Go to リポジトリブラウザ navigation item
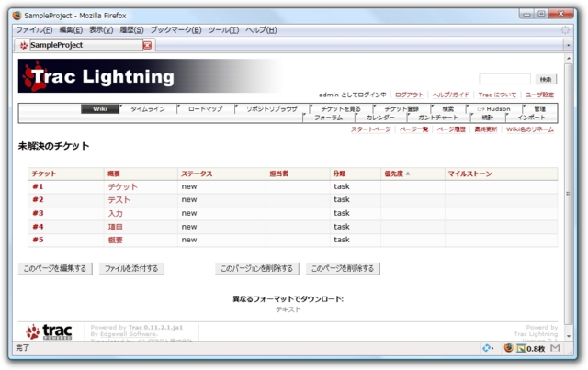The image size is (588, 370). coord(272,108)
